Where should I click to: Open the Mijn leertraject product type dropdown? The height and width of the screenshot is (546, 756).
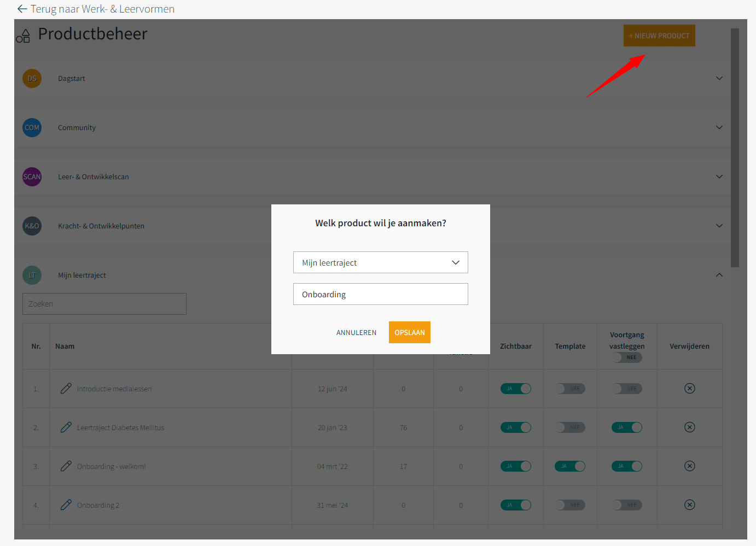(380, 262)
